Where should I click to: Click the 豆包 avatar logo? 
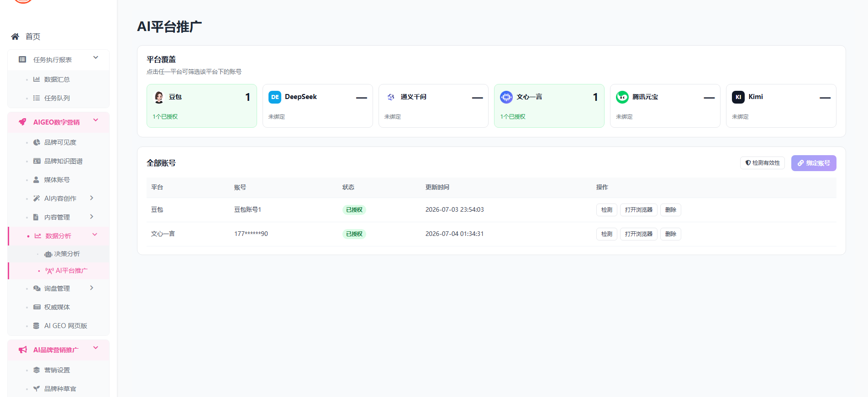pyautogui.click(x=159, y=97)
